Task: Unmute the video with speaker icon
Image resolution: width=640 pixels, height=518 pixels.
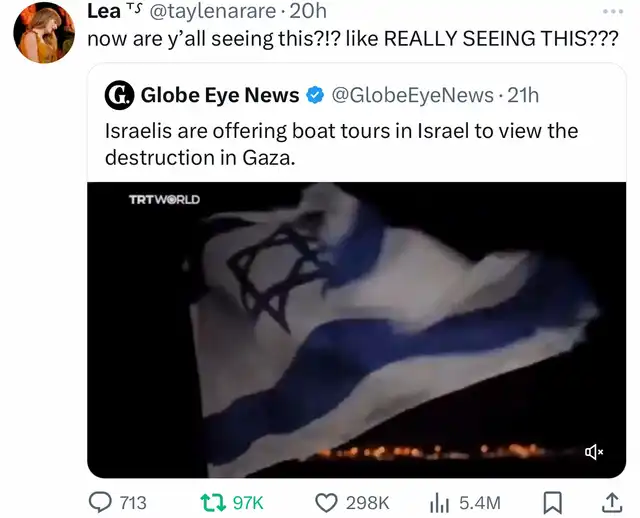Action: [594, 451]
